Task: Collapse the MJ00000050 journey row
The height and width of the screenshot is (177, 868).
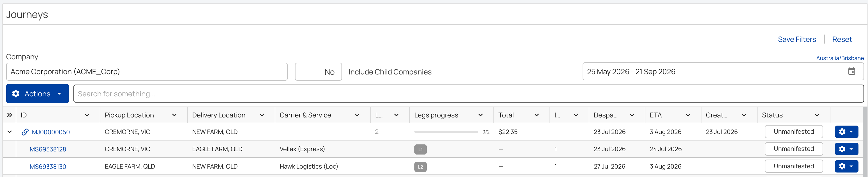Action: 10,132
